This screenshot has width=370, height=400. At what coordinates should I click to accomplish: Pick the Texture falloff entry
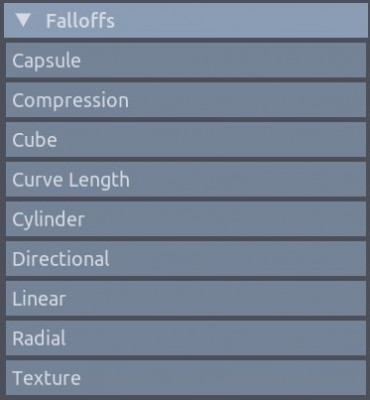click(x=186, y=378)
